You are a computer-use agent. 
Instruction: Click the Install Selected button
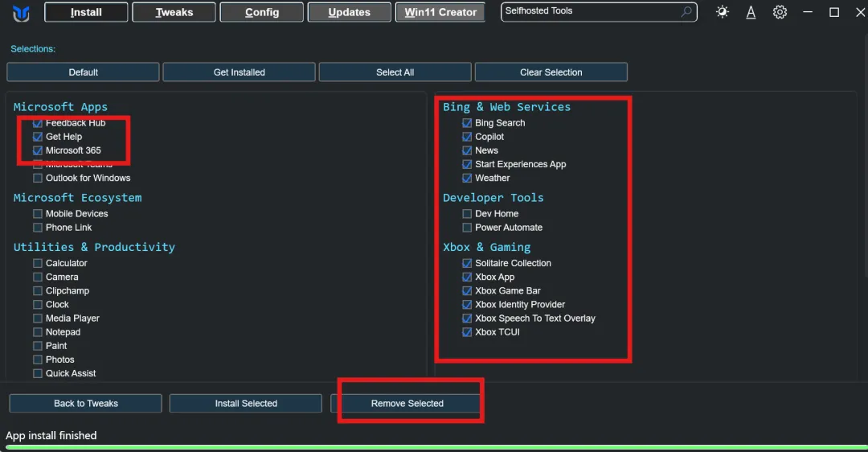pyautogui.click(x=246, y=403)
